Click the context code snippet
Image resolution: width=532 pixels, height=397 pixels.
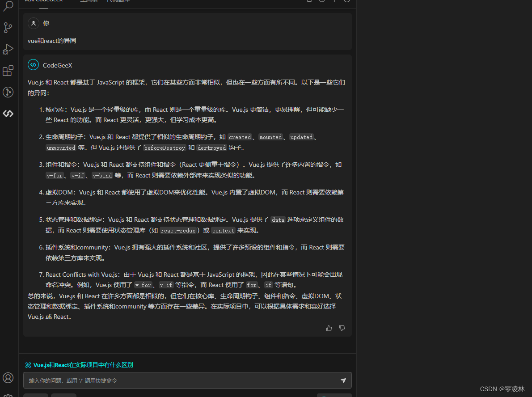coord(223,231)
